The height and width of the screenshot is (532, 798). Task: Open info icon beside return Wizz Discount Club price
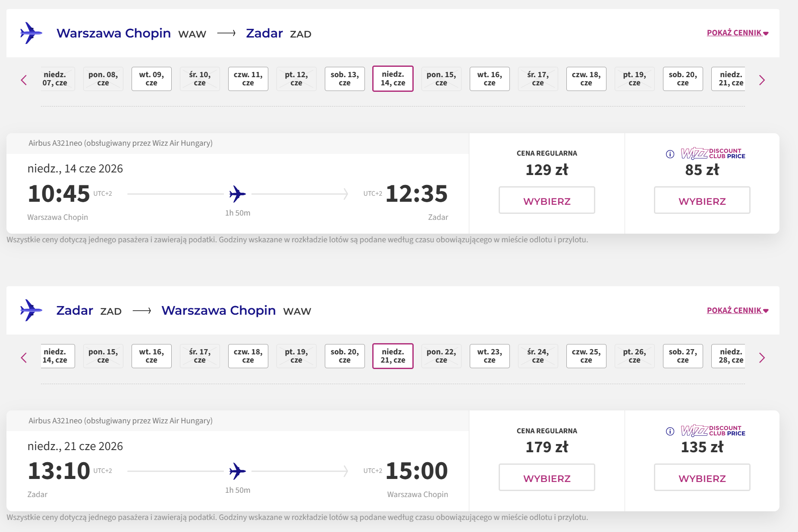click(670, 431)
